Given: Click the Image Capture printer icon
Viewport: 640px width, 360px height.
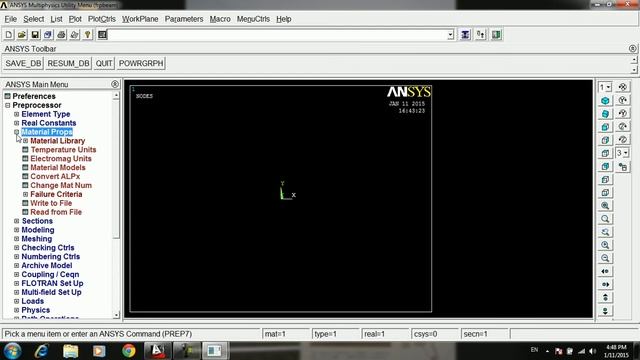Looking at the screenshot, I should pyautogui.click(x=61, y=35).
